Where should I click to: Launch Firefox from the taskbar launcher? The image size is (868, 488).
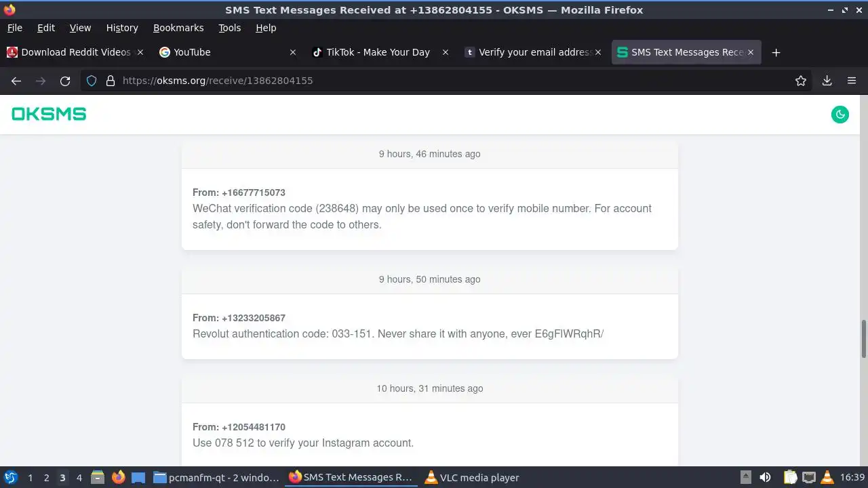tap(119, 477)
